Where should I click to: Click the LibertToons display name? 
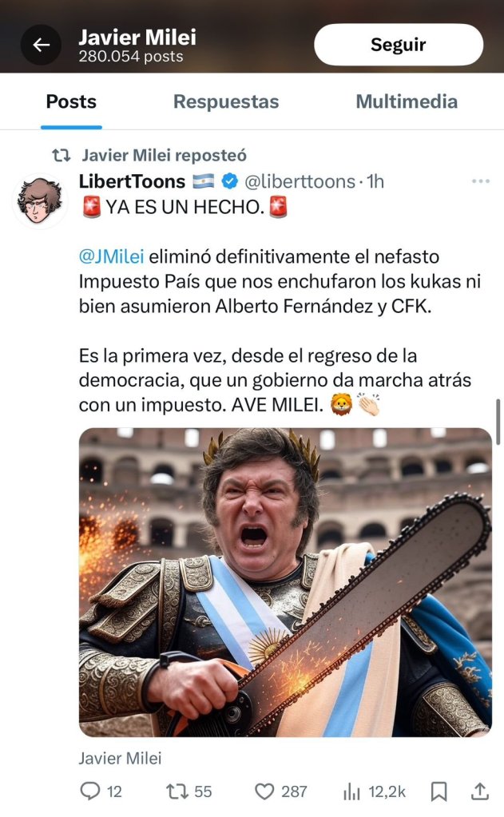(132, 181)
